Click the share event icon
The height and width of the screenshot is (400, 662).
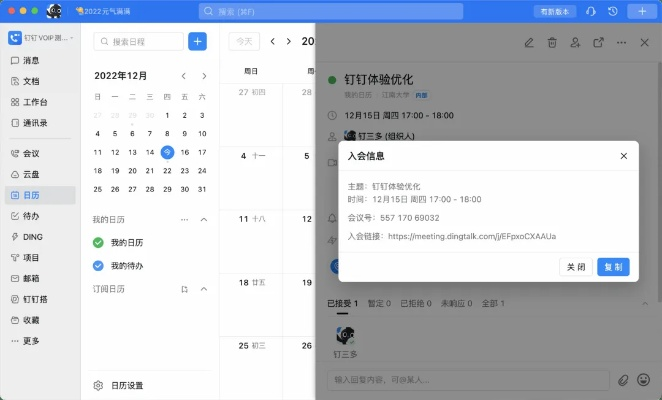point(599,42)
